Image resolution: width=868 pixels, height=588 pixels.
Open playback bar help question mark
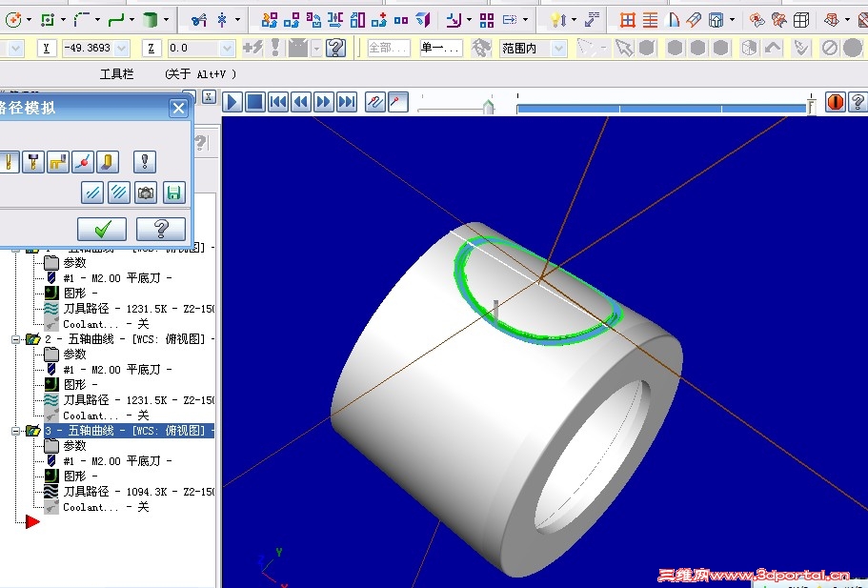pyautogui.click(x=858, y=102)
